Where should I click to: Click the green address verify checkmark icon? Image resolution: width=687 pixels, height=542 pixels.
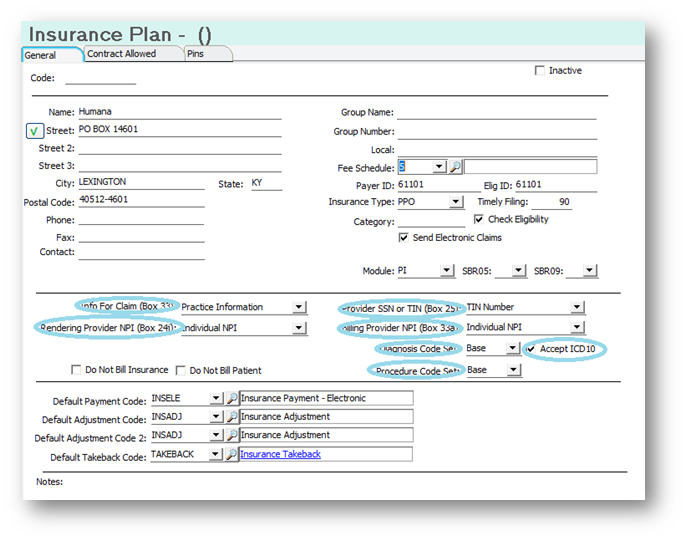(x=33, y=131)
